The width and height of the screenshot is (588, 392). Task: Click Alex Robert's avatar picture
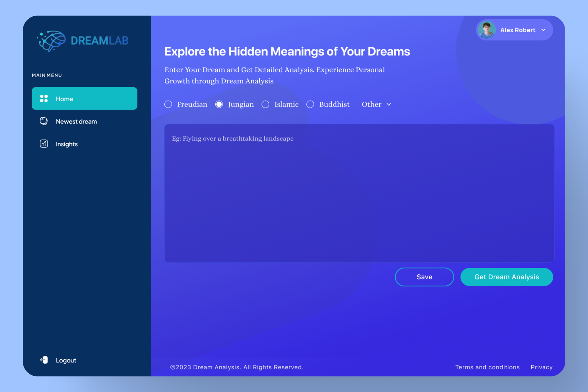[x=487, y=30]
